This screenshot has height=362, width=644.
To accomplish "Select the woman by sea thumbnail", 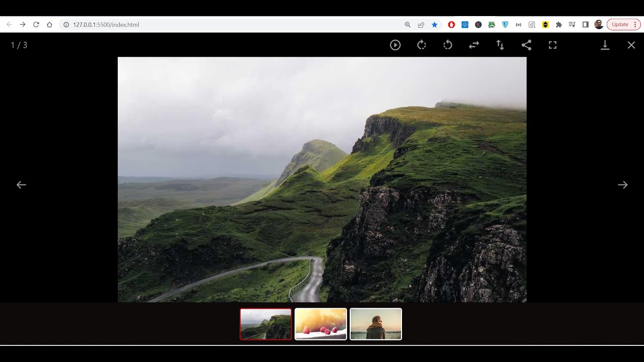I will [376, 324].
